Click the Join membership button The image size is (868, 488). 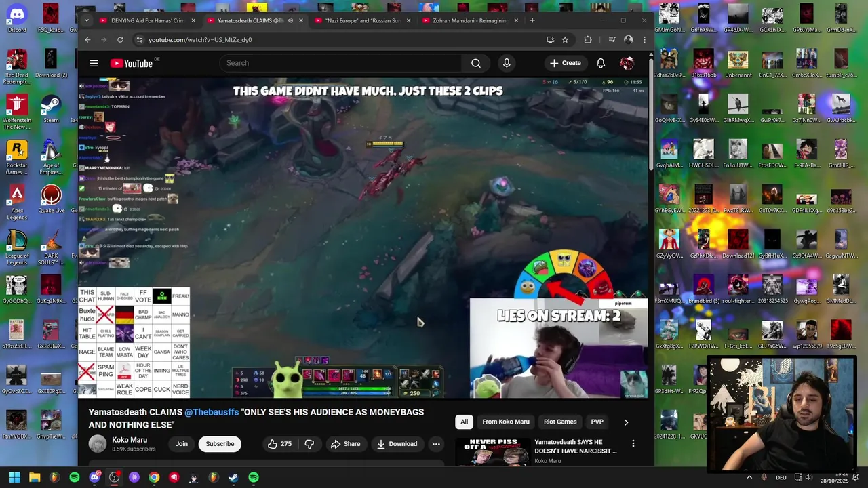pyautogui.click(x=182, y=444)
